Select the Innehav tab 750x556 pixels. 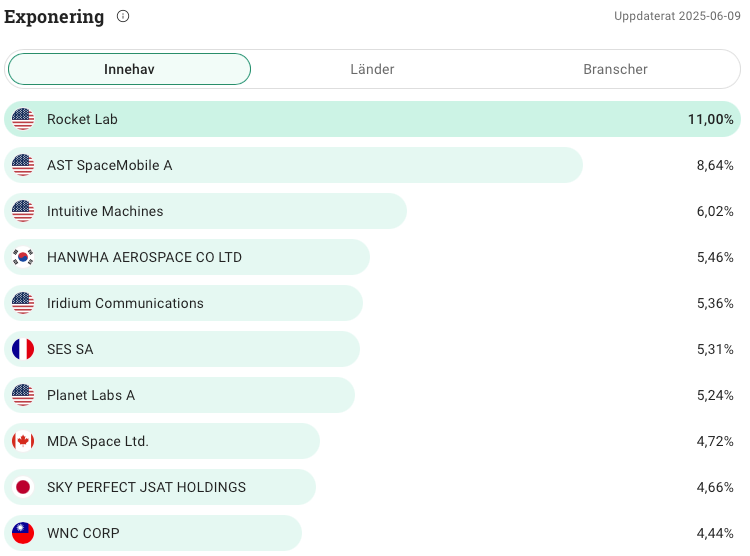tap(129, 69)
